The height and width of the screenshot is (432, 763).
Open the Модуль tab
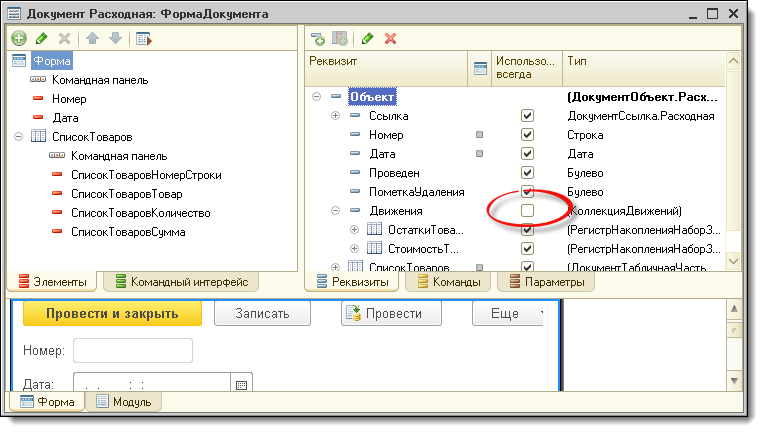[124, 401]
